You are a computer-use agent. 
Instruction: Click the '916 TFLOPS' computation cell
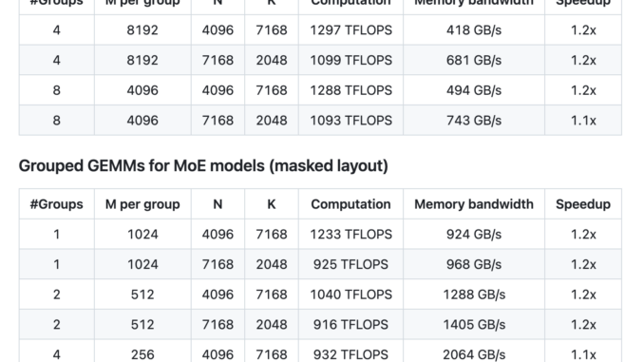[350, 324]
